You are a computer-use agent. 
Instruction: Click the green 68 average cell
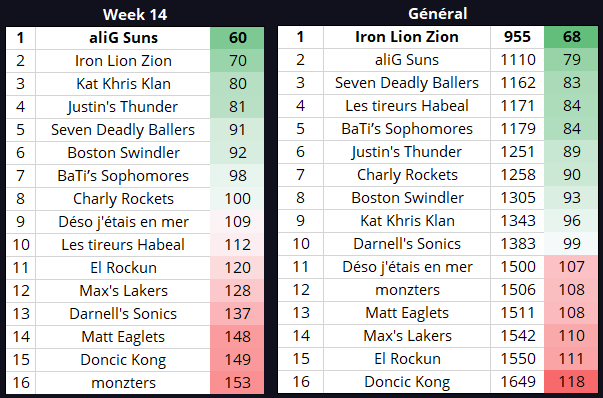click(x=571, y=37)
